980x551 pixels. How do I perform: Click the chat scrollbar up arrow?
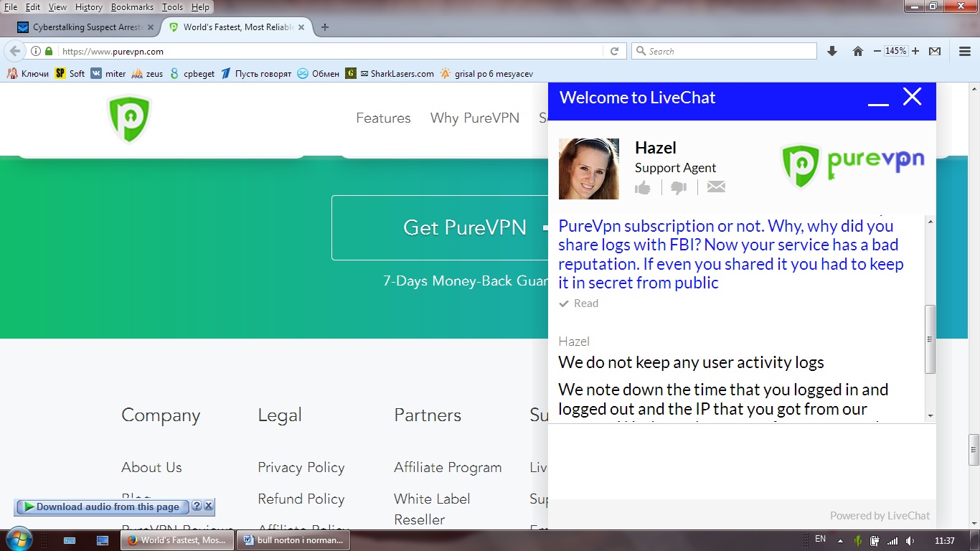click(x=930, y=222)
